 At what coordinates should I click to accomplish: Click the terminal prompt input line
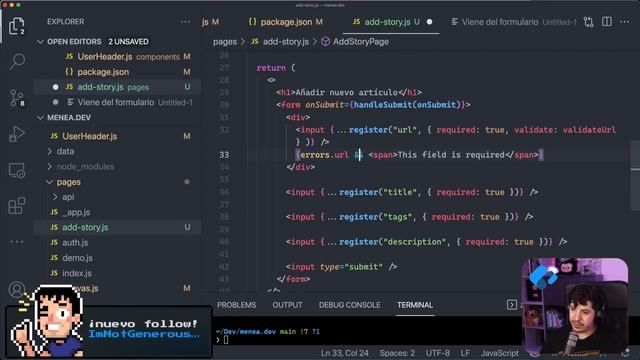point(226,340)
